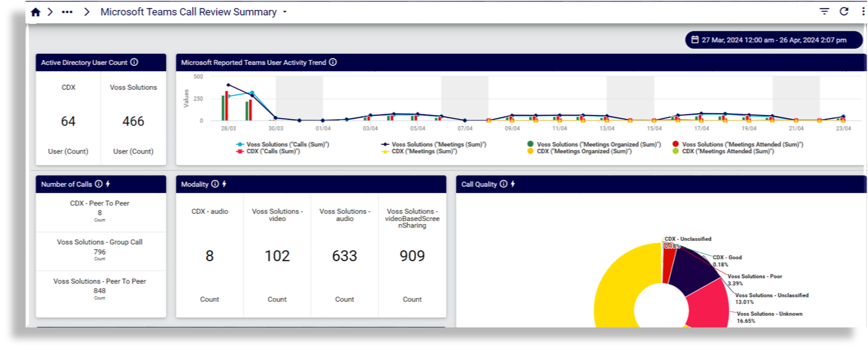The height and width of the screenshot is (350, 868).
Task: Open the filter options icon
Action: (x=824, y=12)
